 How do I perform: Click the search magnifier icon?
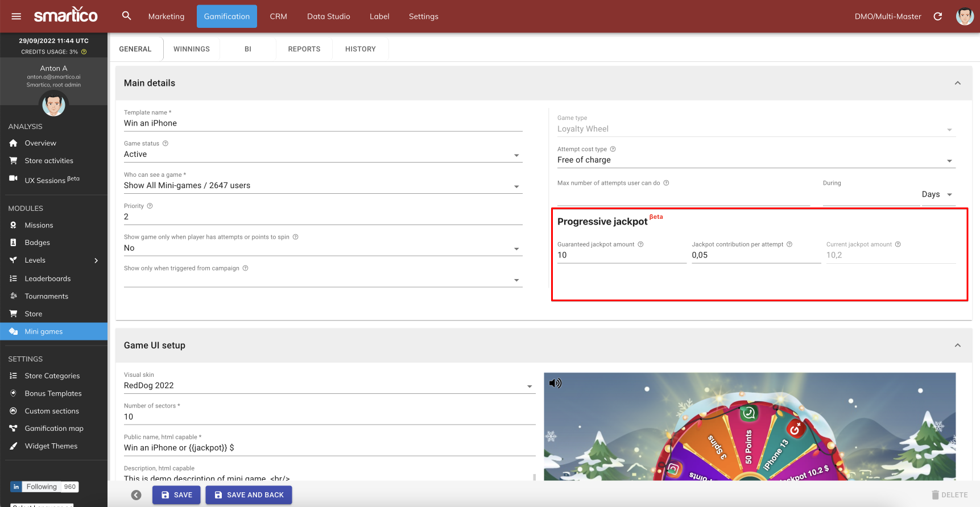[x=126, y=16]
